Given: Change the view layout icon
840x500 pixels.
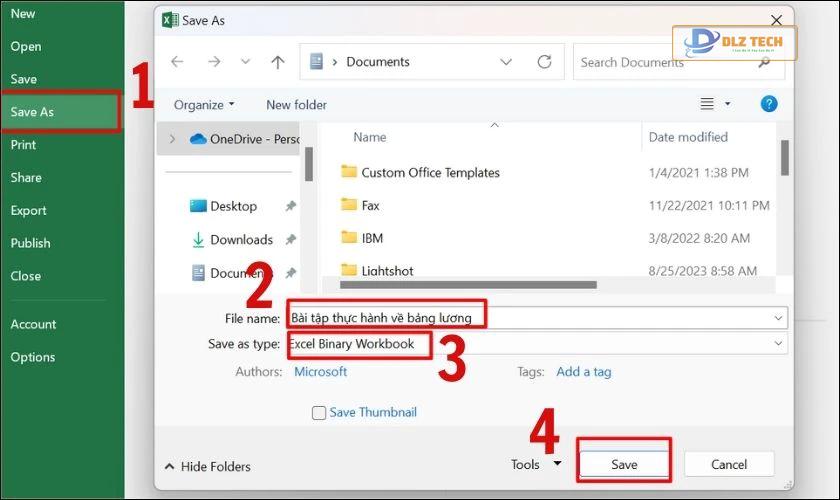Looking at the screenshot, I should coord(707,103).
